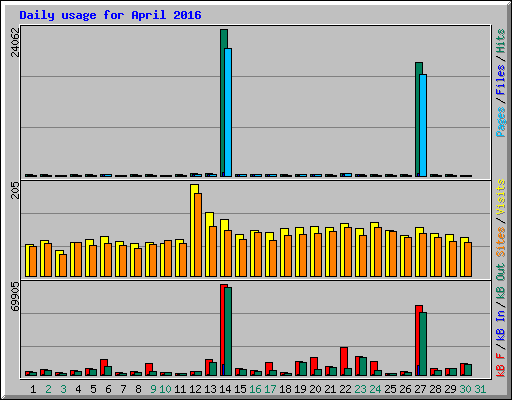Click the orange 'Sites' legend label
The height and width of the screenshot is (400, 512).
click(x=500, y=242)
